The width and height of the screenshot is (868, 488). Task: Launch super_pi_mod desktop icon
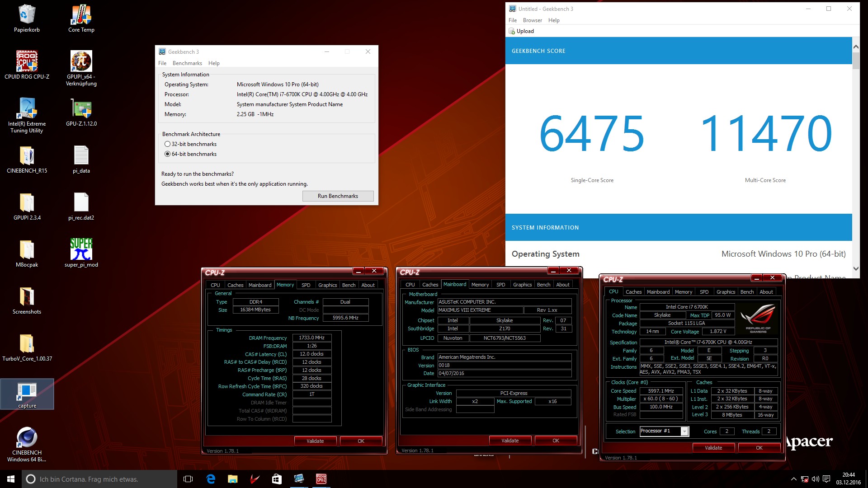click(81, 253)
